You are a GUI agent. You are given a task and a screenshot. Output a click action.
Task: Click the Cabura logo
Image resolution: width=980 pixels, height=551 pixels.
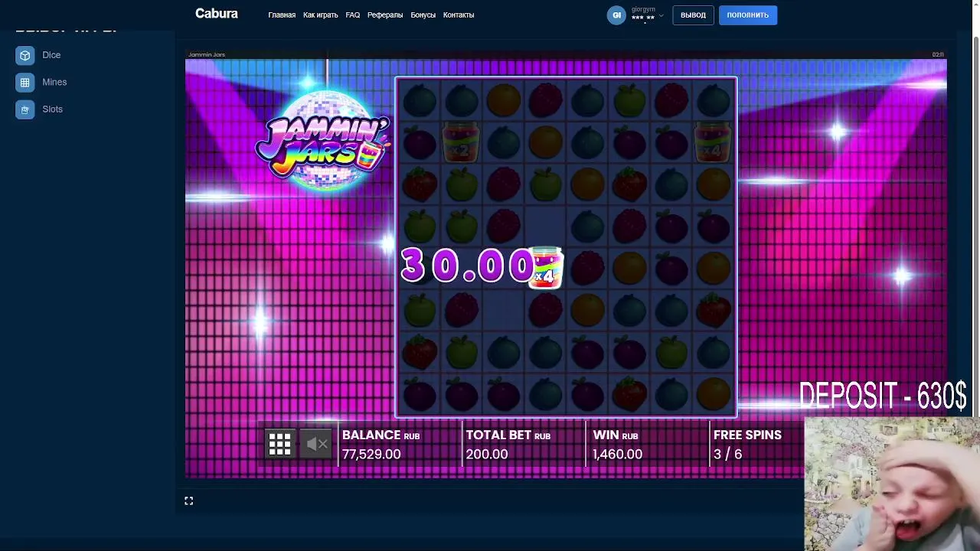(x=217, y=14)
